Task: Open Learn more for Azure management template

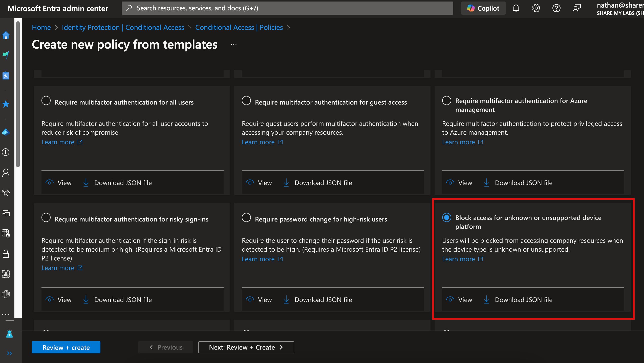Action: tap(463, 142)
